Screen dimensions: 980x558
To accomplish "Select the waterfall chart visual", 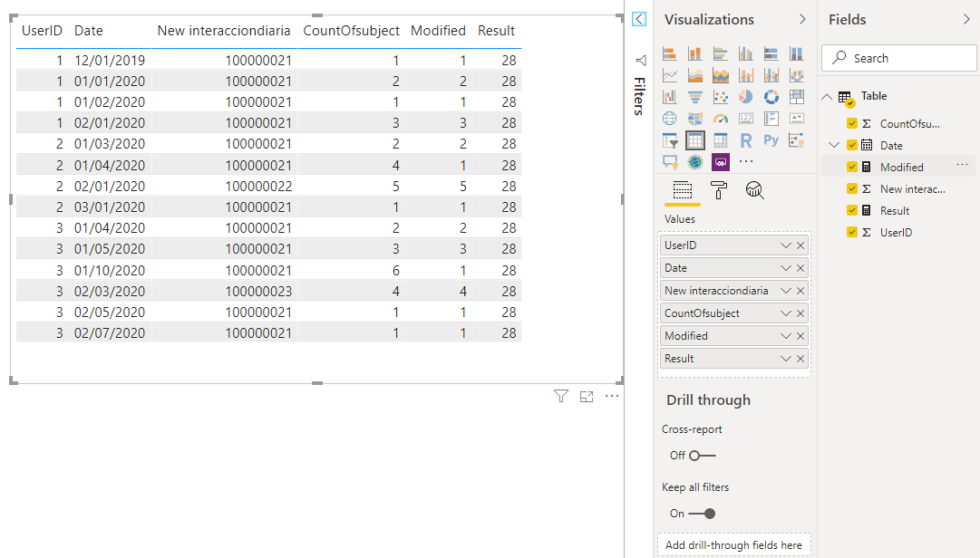I will 669,97.
